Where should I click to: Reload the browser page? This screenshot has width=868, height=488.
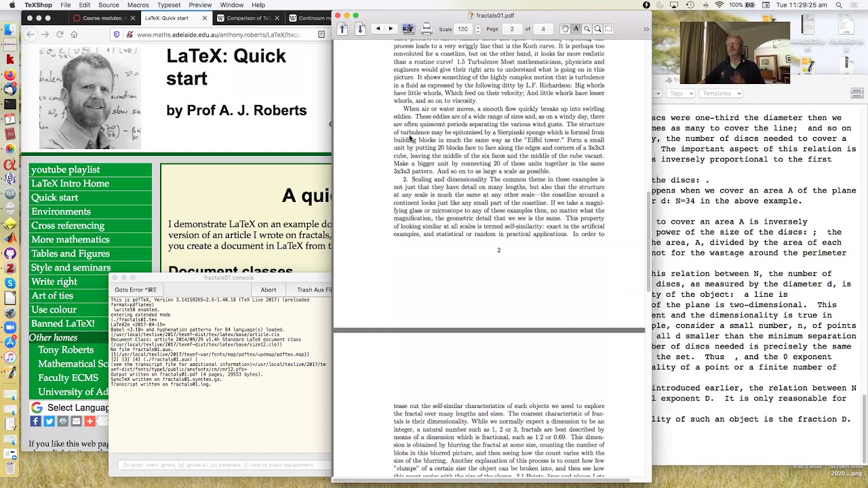pos(60,35)
